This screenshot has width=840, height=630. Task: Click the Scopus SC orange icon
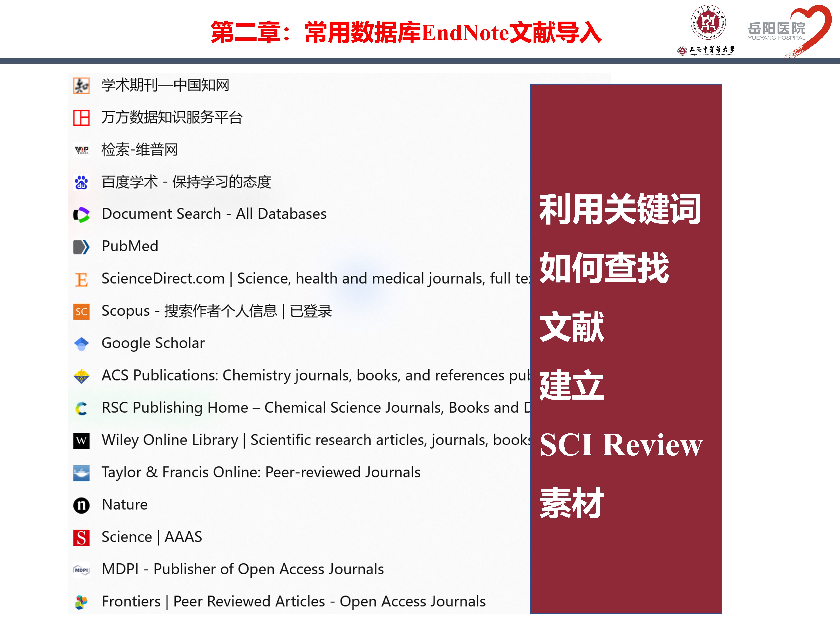(81, 312)
